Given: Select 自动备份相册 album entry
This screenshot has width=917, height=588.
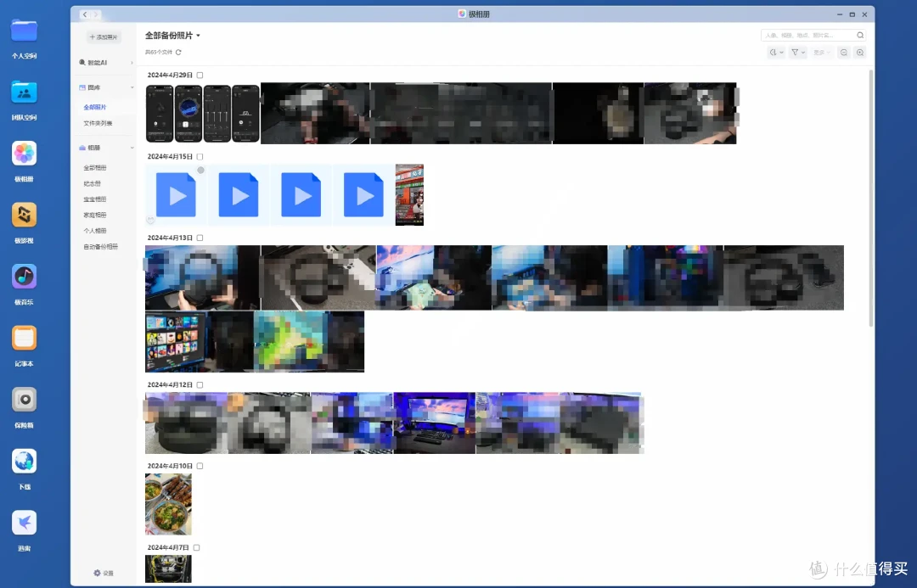Looking at the screenshot, I should point(100,247).
